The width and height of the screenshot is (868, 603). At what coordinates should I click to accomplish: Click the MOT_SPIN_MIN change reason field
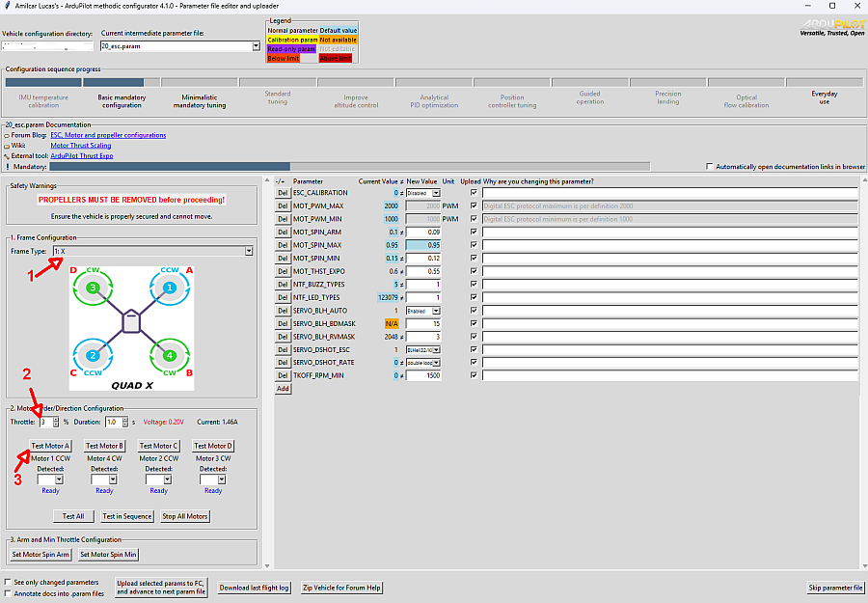(x=670, y=258)
